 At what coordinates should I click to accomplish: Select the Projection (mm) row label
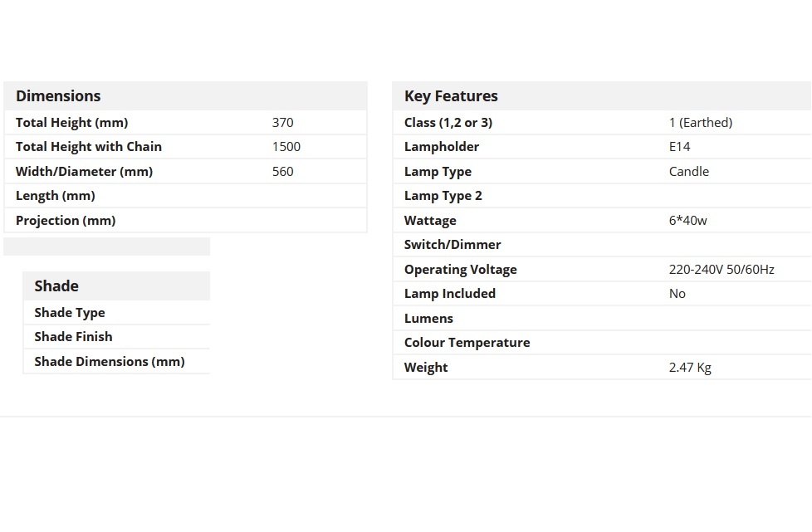click(66, 221)
